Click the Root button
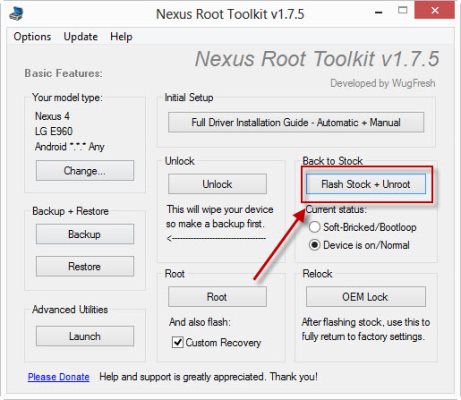The image size is (461, 400). pyautogui.click(x=217, y=297)
